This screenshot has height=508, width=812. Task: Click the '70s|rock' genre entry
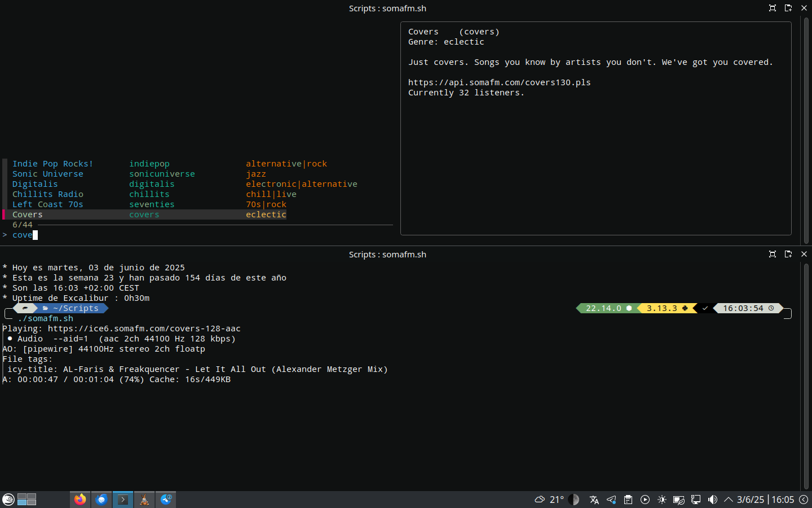(x=266, y=204)
